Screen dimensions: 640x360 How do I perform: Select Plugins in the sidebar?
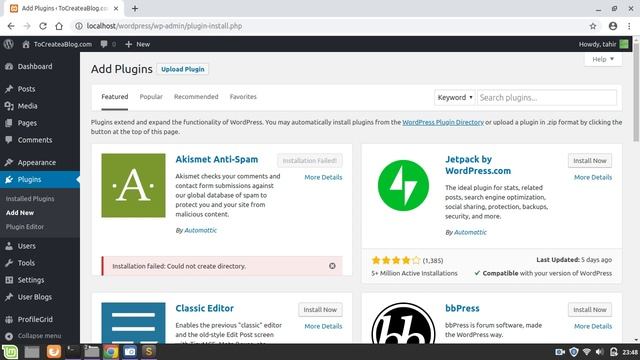pyautogui.click(x=29, y=180)
